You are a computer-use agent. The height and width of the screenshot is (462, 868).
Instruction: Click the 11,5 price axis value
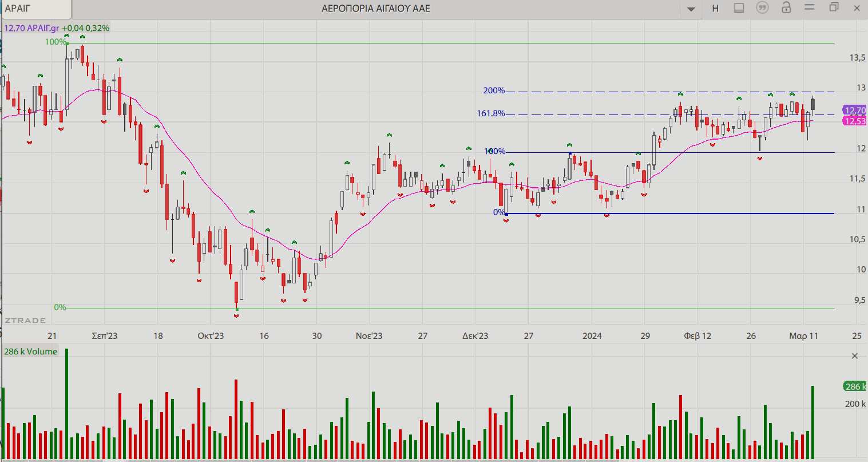857,179
